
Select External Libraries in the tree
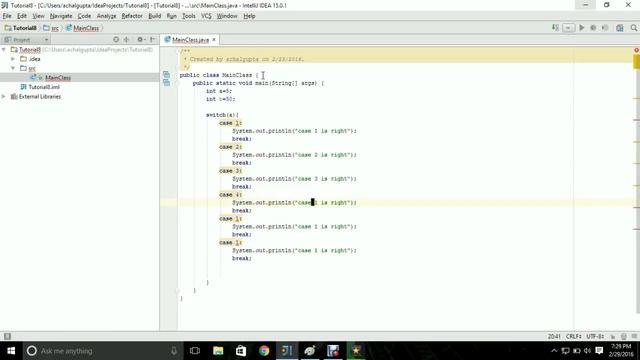click(40, 96)
